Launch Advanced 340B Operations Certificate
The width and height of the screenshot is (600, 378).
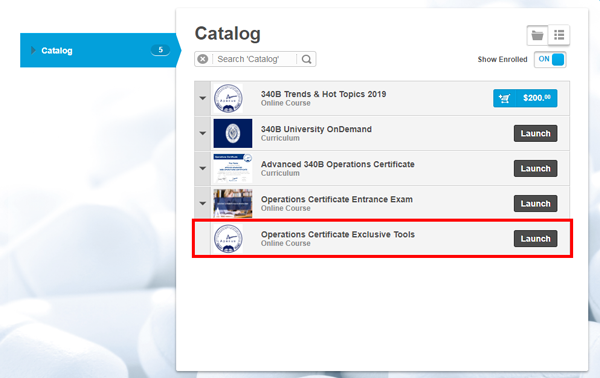[x=535, y=169]
